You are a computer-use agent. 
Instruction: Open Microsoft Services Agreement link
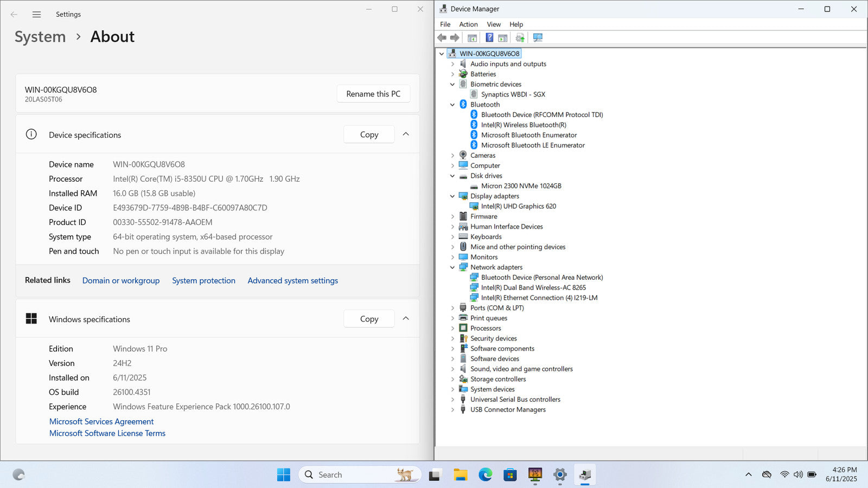[101, 421]
